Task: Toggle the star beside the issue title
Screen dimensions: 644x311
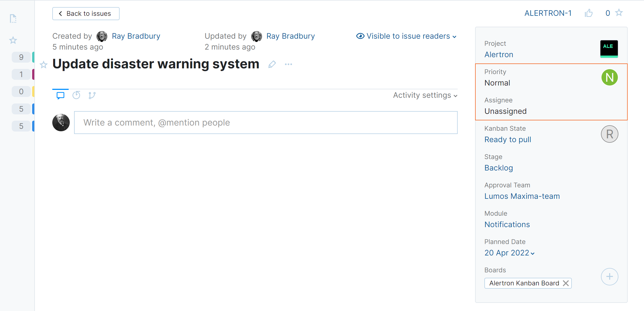Action: 44,65
